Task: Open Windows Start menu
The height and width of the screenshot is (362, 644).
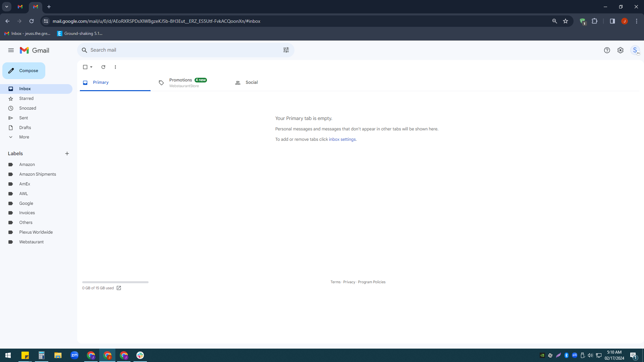Action: coord(8,355)
